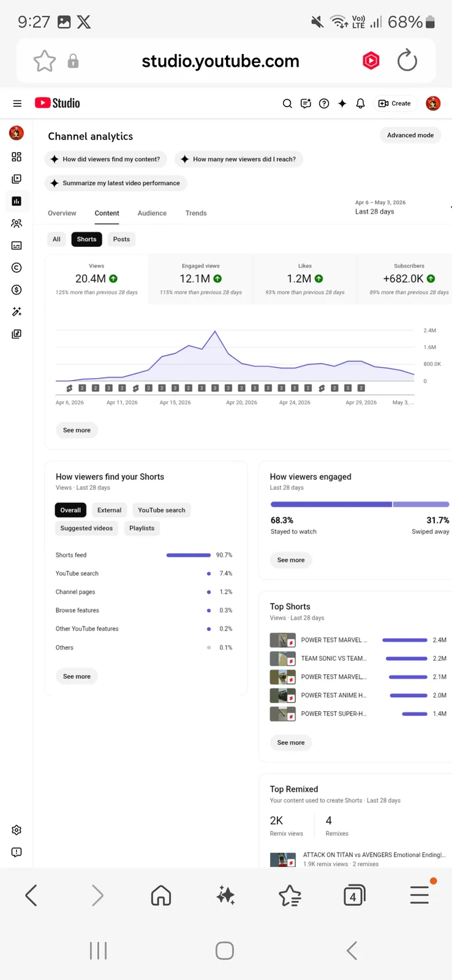
Task: Reload the page with browser refresh icon
Action: 407,61
